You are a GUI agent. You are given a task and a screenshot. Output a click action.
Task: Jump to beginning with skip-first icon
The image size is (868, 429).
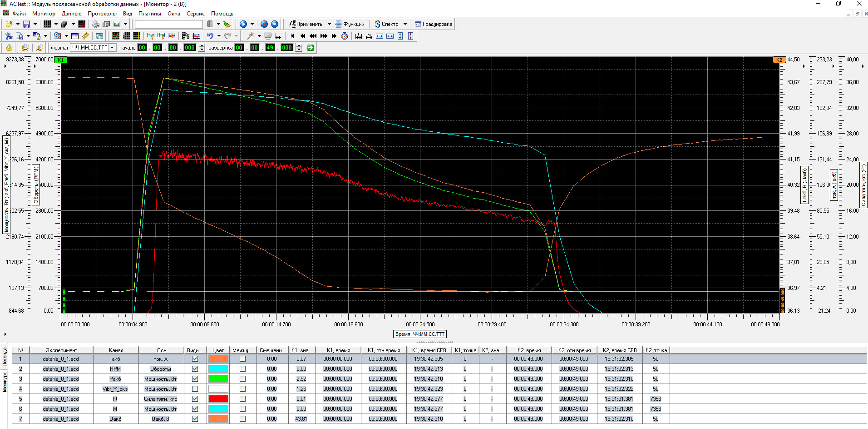tap(292, 36)
